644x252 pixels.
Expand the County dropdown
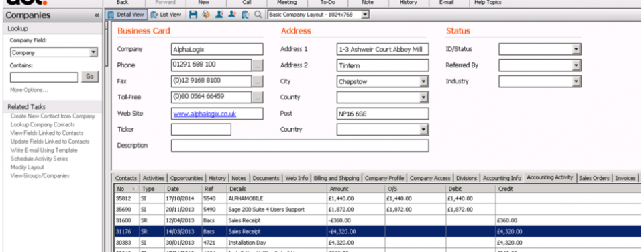424,97
